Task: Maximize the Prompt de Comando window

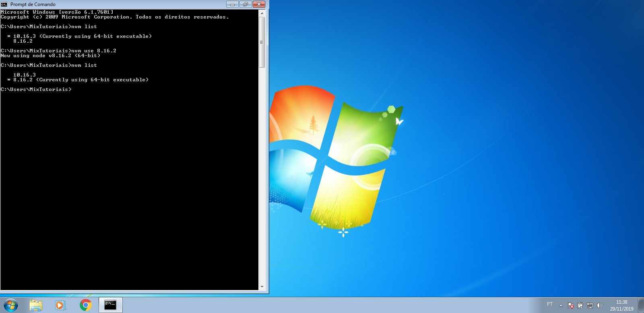Action: click(246, 4)
